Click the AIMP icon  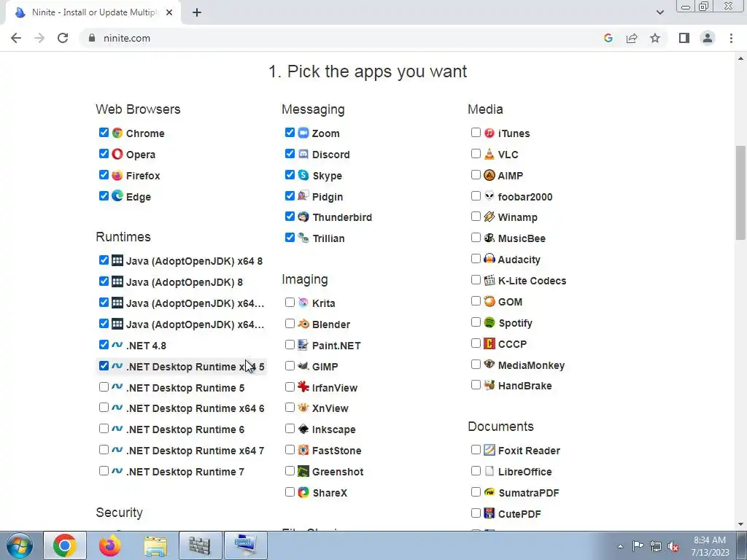(489, 175)
